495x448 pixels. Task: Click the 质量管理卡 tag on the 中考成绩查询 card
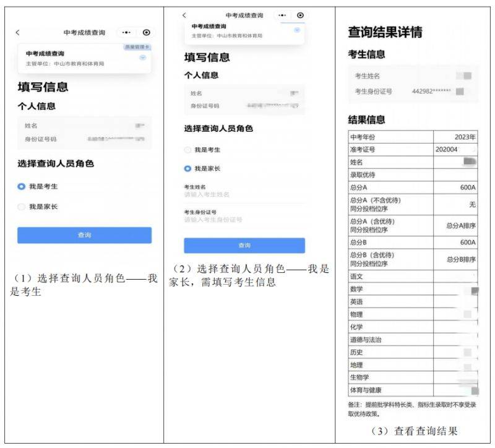point(137,47)
